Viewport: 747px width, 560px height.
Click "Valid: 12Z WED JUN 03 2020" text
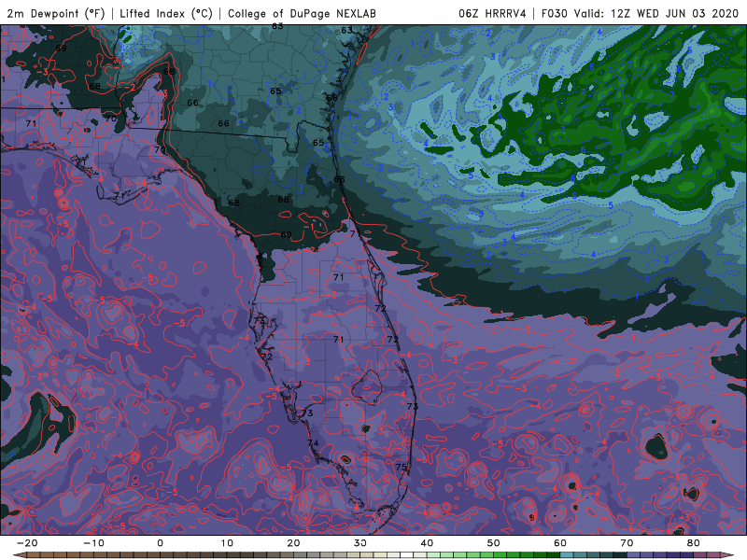pyautogui.click(x=656, y=13)
